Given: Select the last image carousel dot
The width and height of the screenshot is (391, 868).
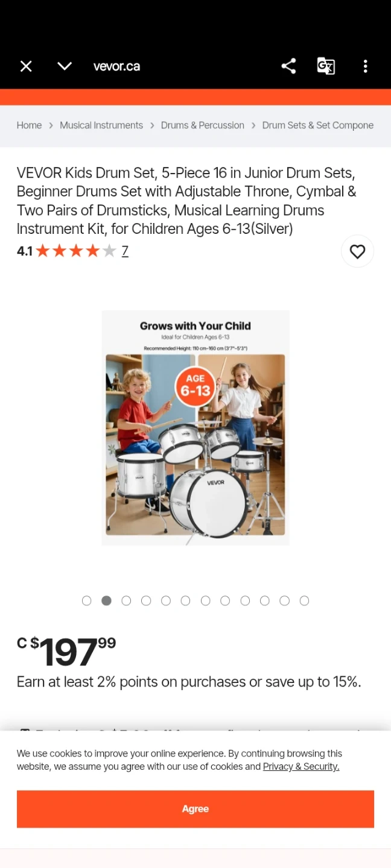Looking at the screenshot, I should (304, 600).
